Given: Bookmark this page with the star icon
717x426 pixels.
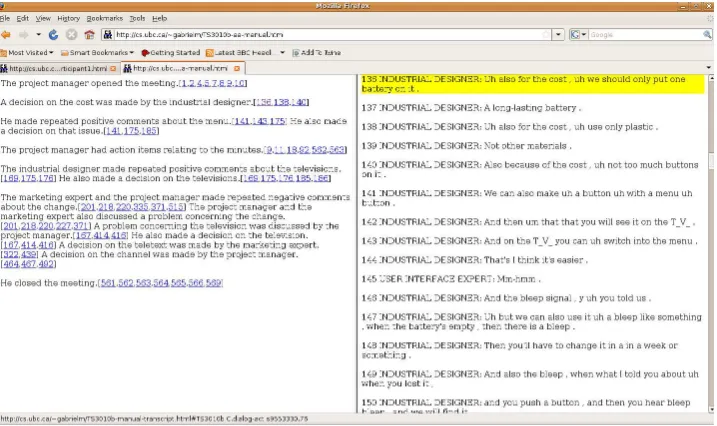Looking at the screenshot, I should point(546,35).
